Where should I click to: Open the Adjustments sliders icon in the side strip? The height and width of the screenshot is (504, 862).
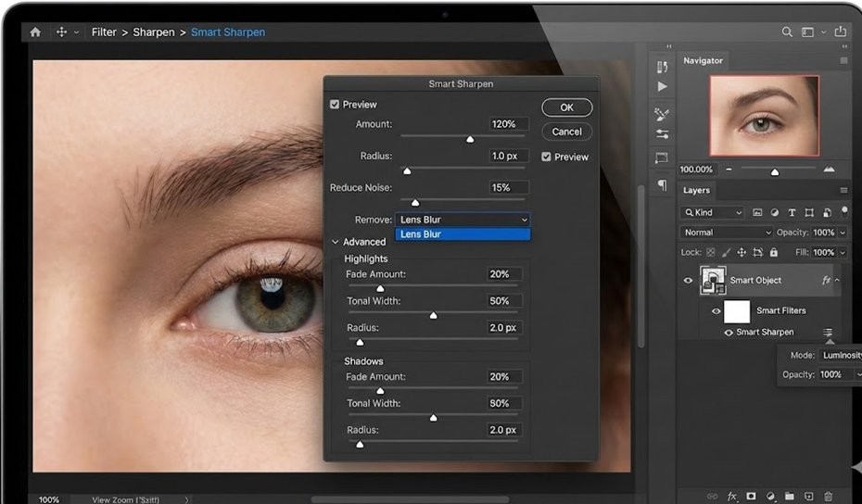coord(663,134)
